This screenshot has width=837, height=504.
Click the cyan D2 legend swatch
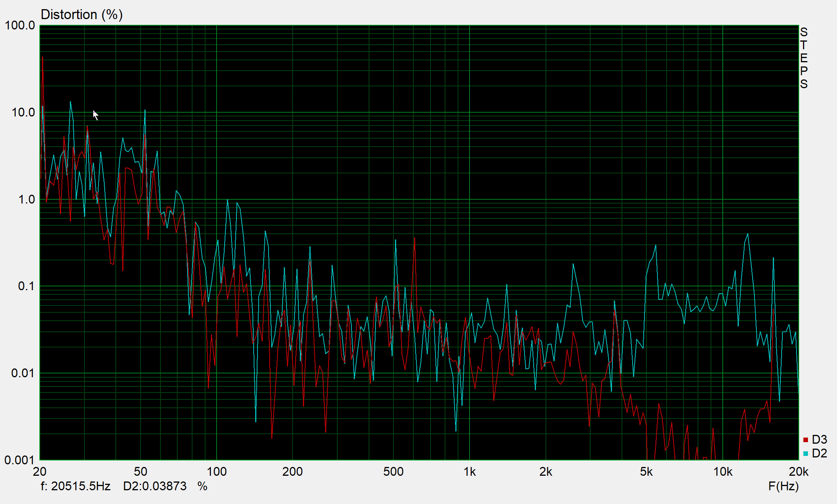point(806,454)
